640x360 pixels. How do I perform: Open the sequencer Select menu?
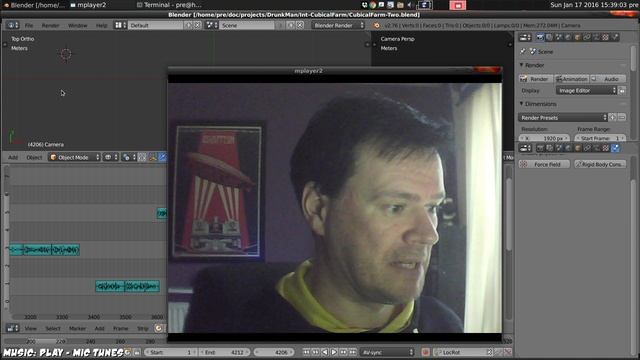tap(53, 329)
